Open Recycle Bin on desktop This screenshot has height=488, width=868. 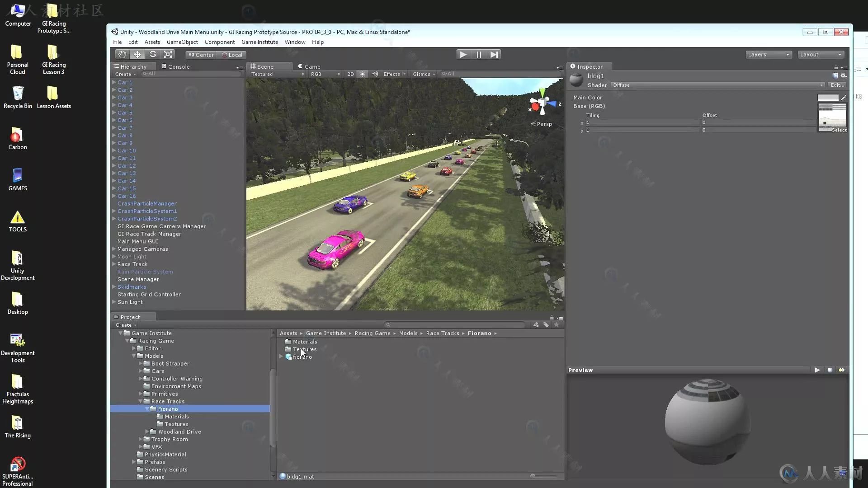click(x=18, y=97)
